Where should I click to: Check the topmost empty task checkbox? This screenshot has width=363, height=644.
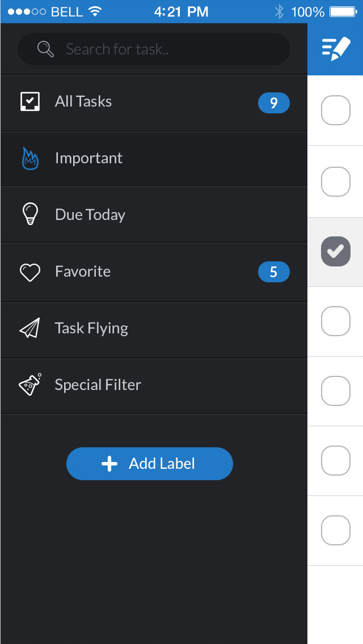[x=335, y=110]
